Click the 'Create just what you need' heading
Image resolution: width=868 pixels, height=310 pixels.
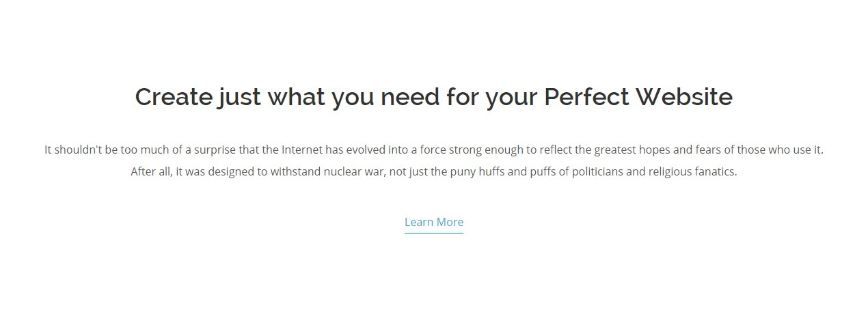434,97
